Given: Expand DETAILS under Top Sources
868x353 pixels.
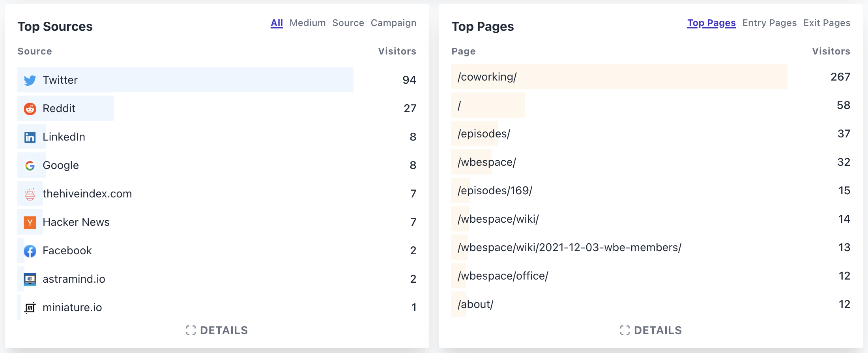Looking at the screenshot, I should pos(217,330).
